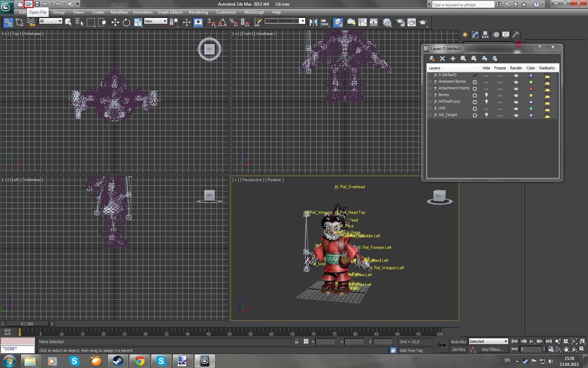This screenshot has width=588, height=368.
Task: Toggle the Angle Snap tool
Action: tap(222, 22)
